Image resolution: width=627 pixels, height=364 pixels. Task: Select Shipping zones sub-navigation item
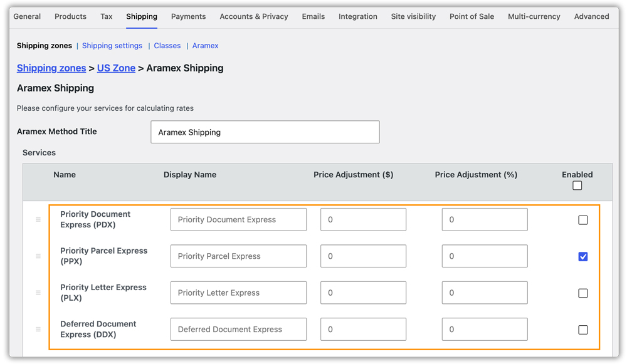45,46
